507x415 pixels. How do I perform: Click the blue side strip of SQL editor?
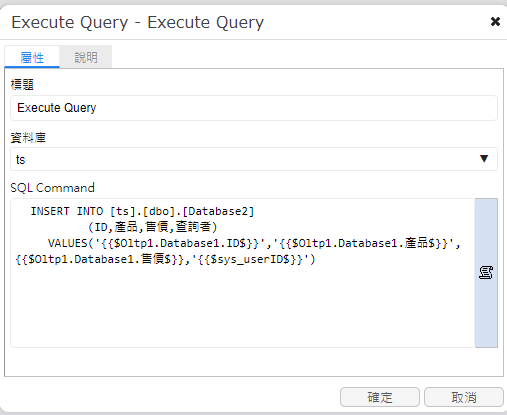[486, 273]
